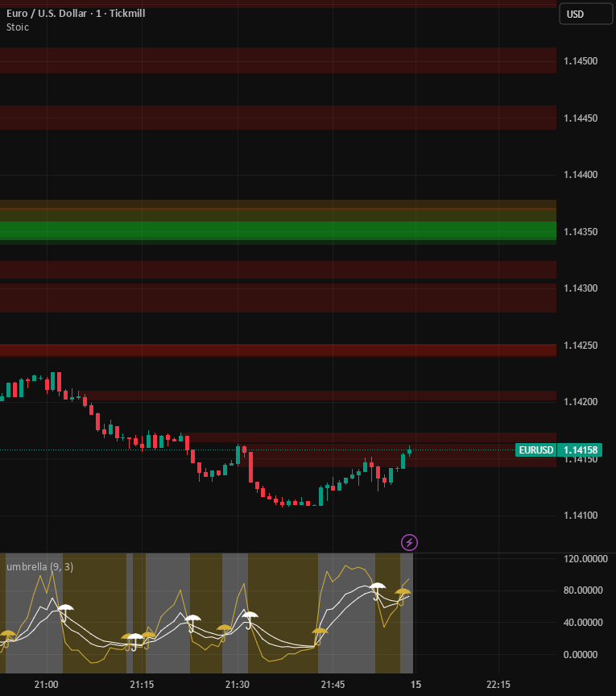Click the 1.14500 price axis label
The height and width of the screenshot is (696, 616).
click(581, 61)
